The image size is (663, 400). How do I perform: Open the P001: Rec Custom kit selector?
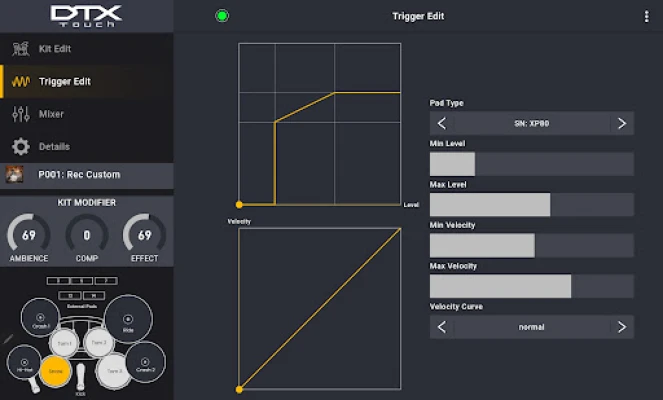(x=87, y=175)
